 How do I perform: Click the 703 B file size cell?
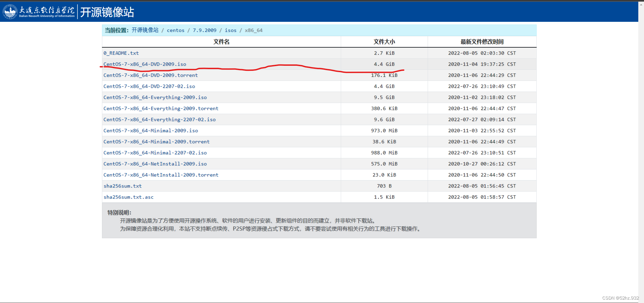384,186
